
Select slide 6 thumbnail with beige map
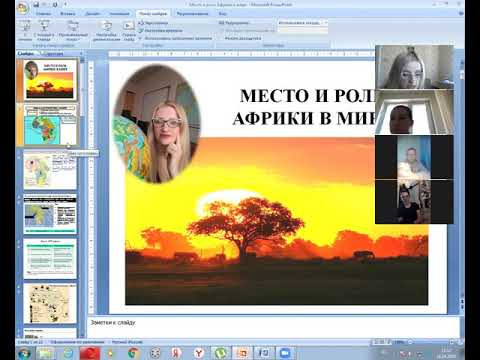point(50,303)
